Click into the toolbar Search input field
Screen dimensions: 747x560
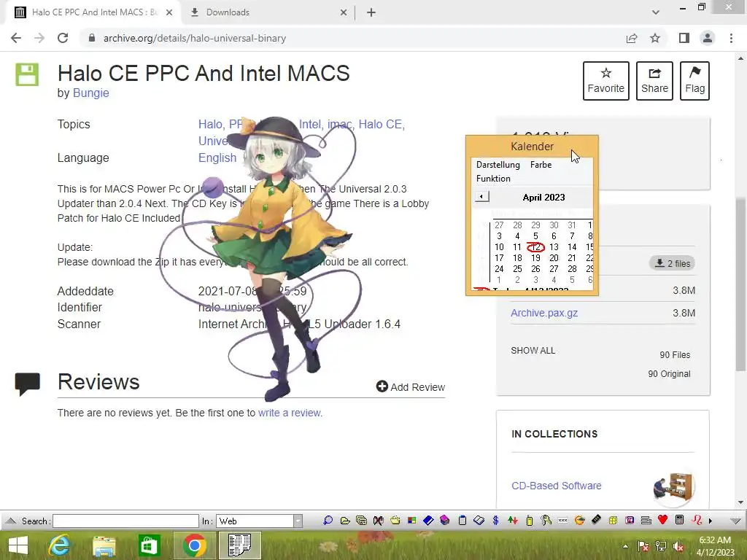(125, 521)
